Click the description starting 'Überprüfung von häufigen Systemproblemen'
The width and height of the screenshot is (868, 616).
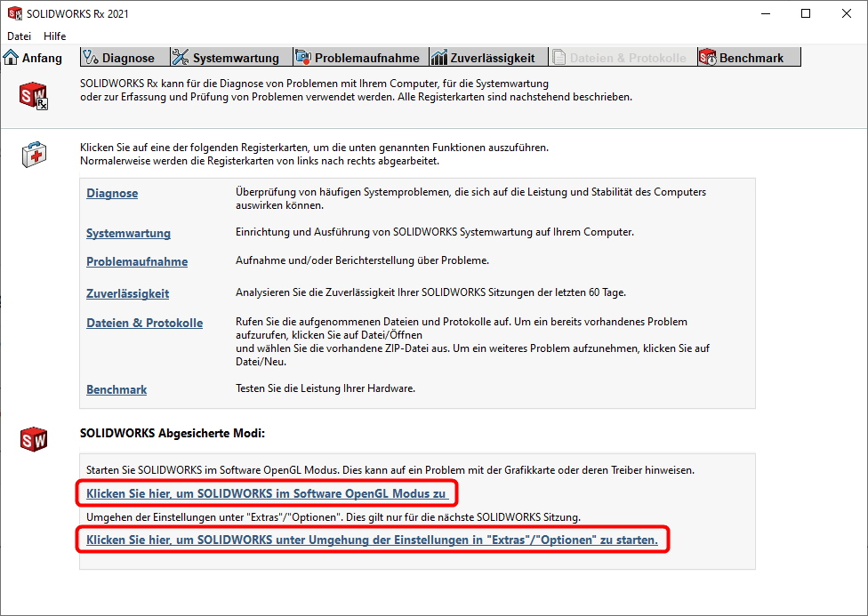[471, 199]
